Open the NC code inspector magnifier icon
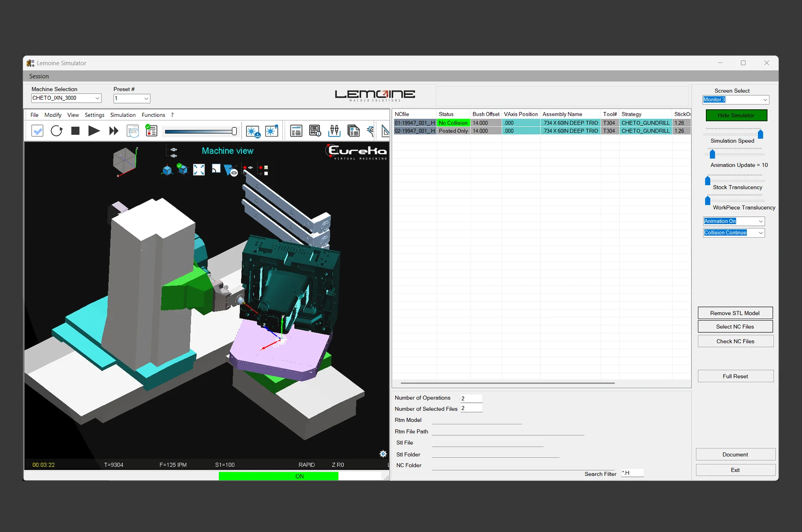 (x=132, y=131)
